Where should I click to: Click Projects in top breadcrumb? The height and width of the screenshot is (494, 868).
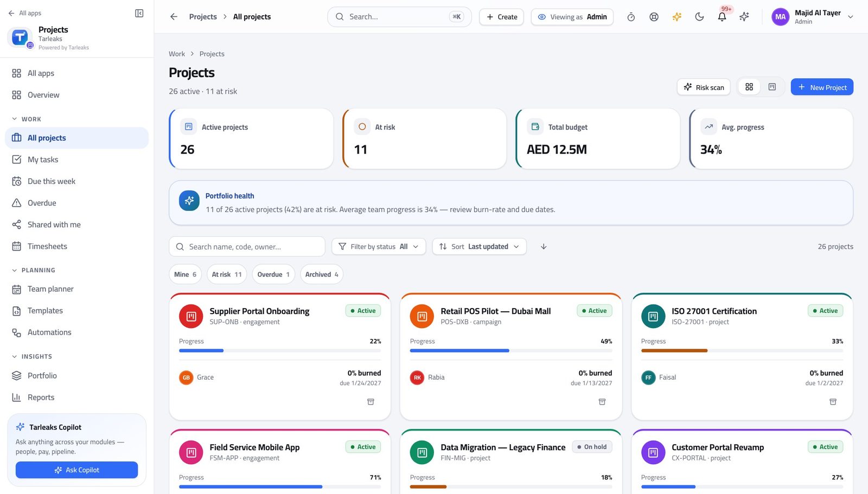click(x=203, y=17)
